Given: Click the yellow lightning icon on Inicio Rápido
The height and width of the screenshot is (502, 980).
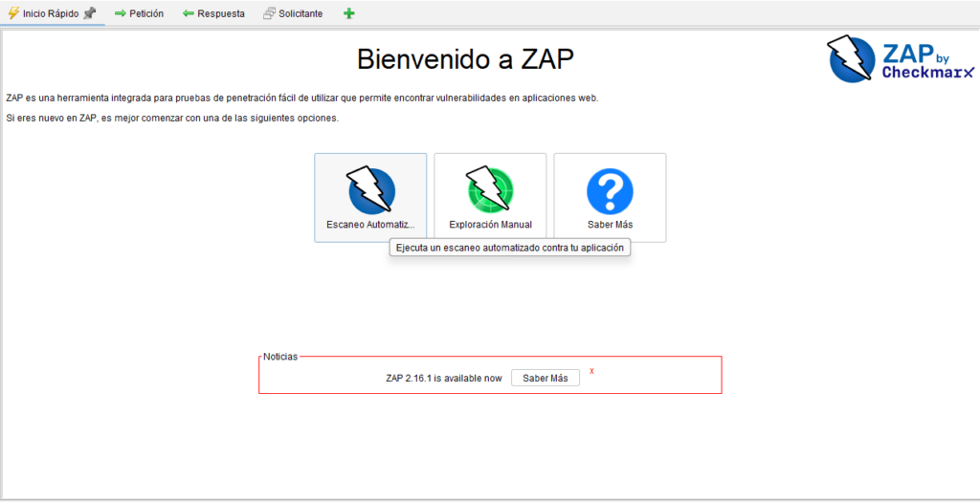Looking at the screenshot, I should pos(13,13).
